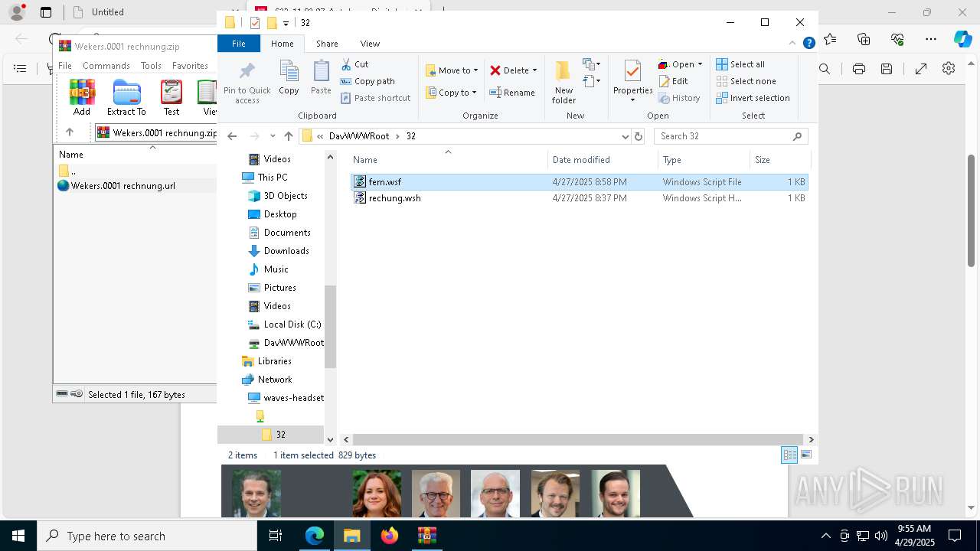Screen dimensions: 980x551
Task: Collapse the Explorer ribbon chevron
Action: tap(792, 44)
